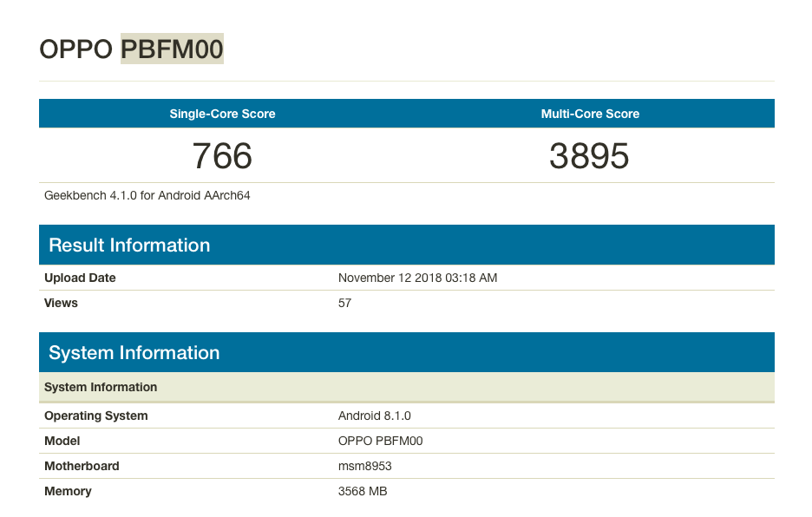The image size is (812, 517).
Task: Click the highlighted PBFM00 in the page title
Action: [172, 49]
